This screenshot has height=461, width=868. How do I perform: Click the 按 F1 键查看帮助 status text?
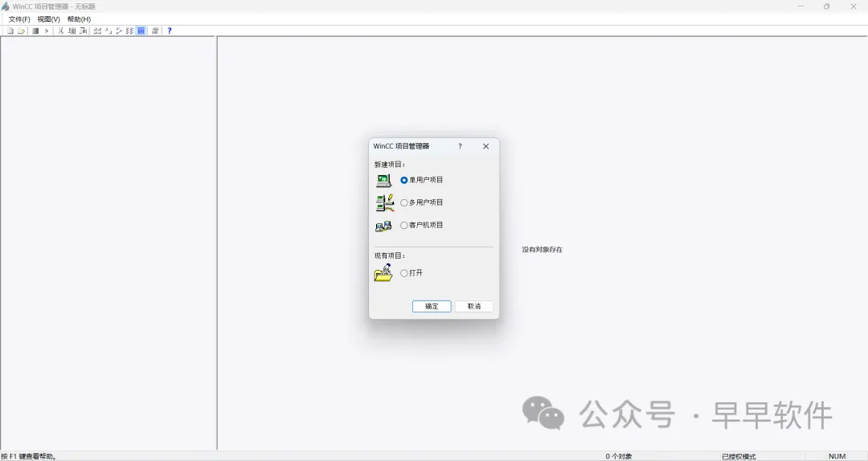click(x=29, y=456)
